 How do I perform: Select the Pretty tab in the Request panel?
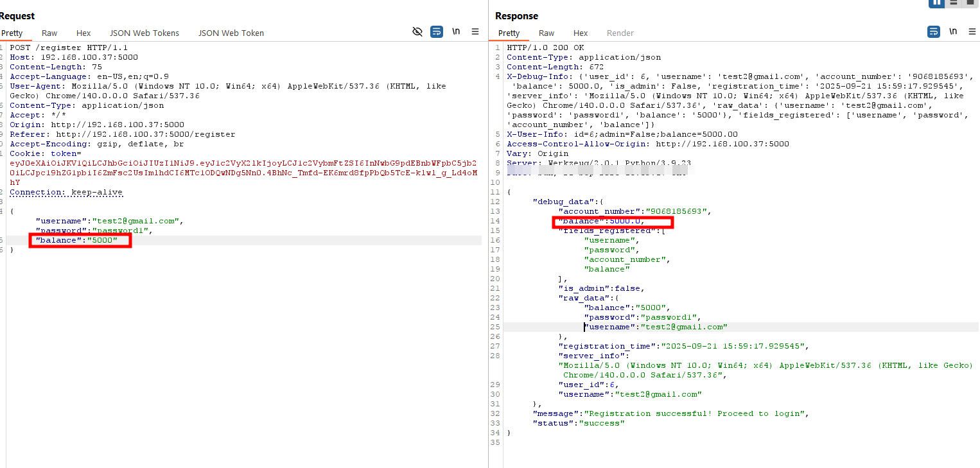pyautogui.click(x=12, y=33)
